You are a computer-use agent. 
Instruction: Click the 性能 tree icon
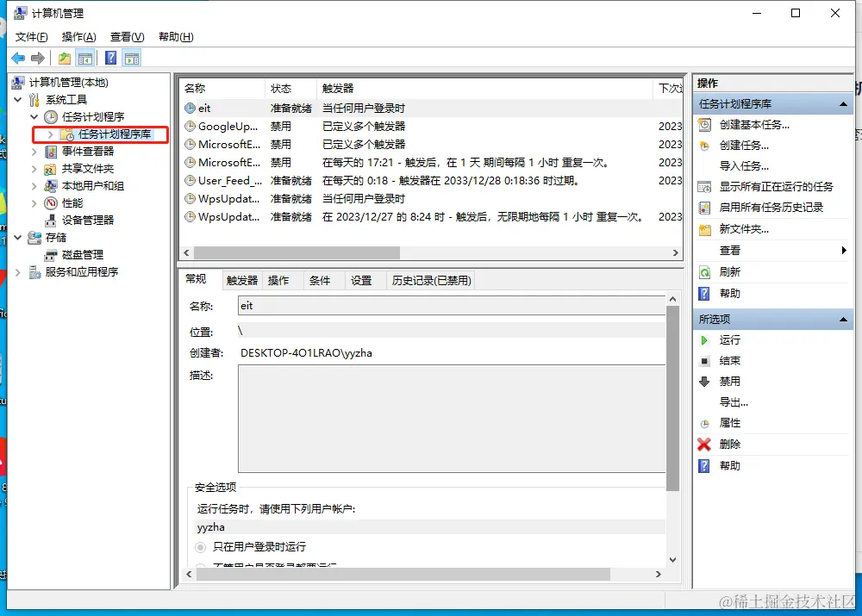click(x=51, y=203)
